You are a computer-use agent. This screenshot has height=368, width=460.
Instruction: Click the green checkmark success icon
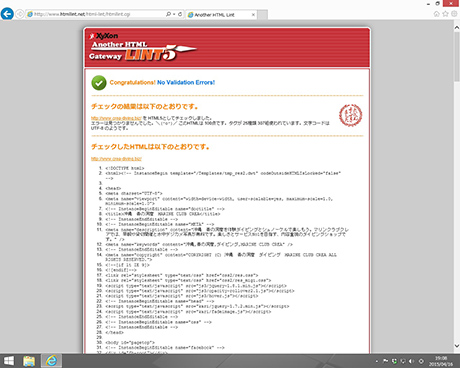coord(99,83)
